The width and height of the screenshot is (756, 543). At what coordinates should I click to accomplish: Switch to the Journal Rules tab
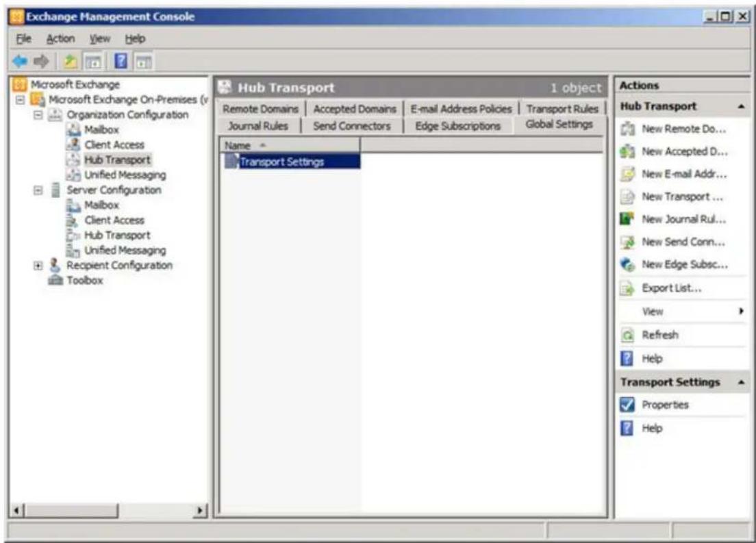(x=258, y=126)
